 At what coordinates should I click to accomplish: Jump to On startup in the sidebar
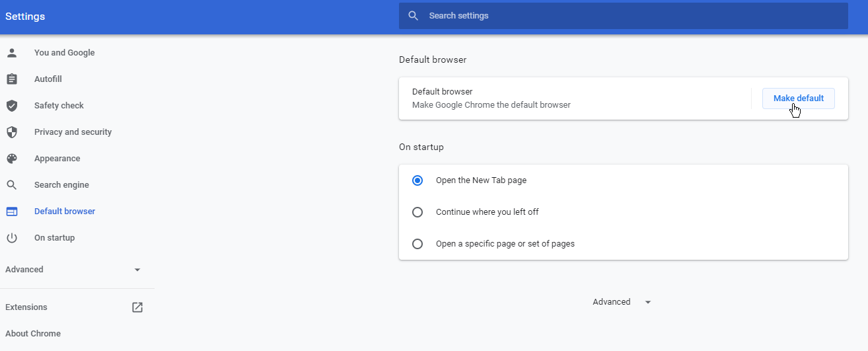point(54,238)
